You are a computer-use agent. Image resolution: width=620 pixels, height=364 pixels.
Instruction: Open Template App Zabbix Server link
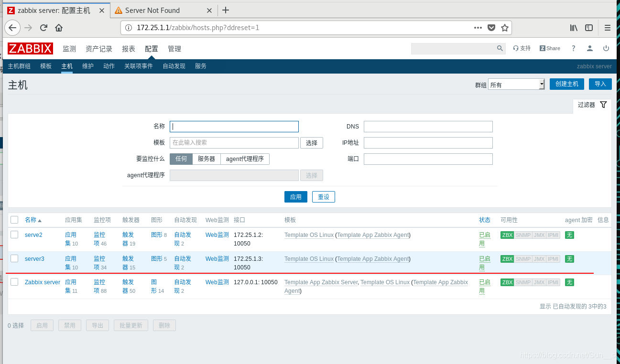(321, 282)
